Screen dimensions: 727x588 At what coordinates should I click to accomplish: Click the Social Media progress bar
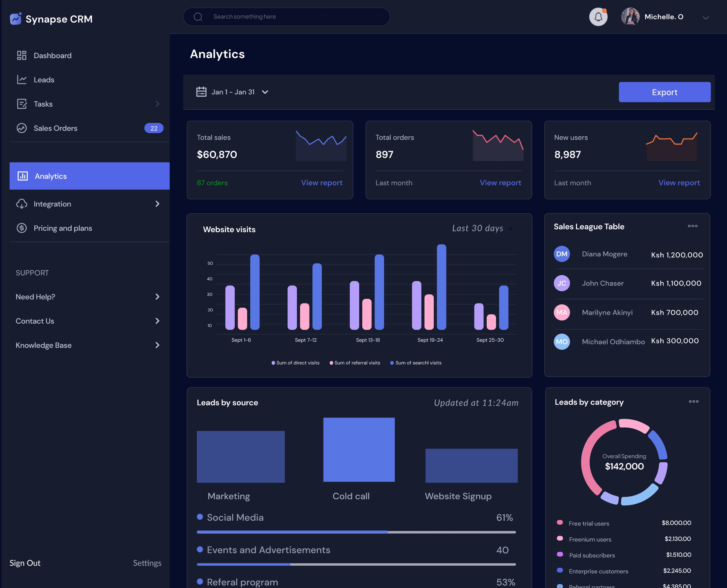click(356, 532)
